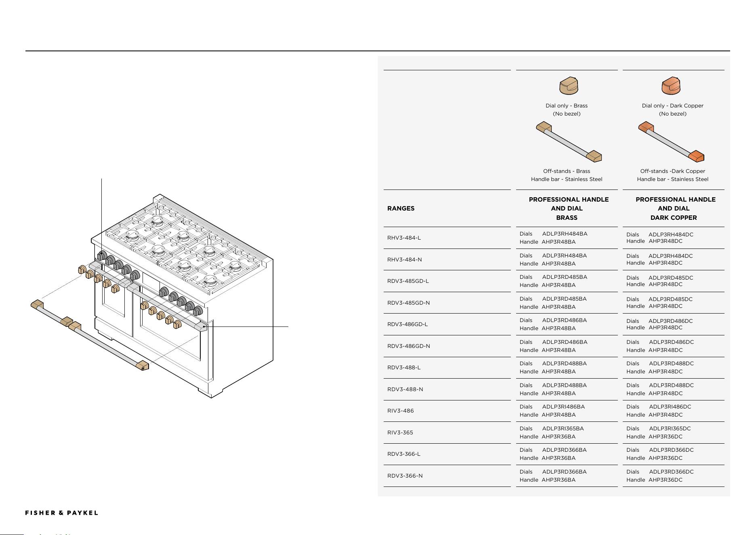This screenshot has height=535, width=756.
Task: Click dial code ADLP3RD485BA in RDV3-485GD-L row
Action: 565,277
